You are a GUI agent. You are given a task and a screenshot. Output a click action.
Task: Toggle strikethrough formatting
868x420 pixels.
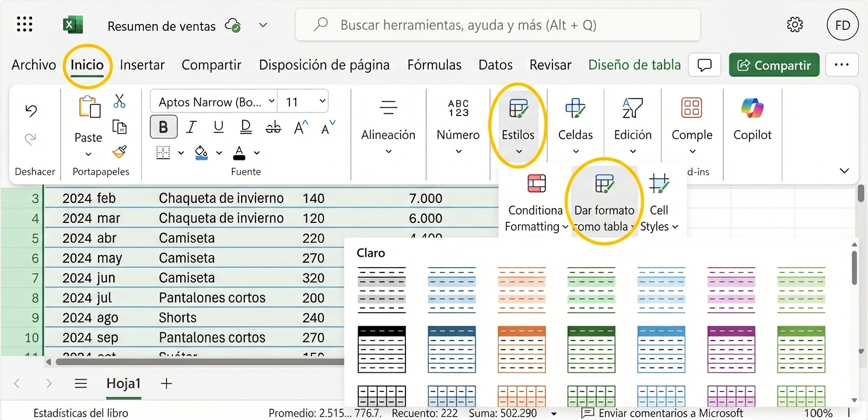(273, 127)
